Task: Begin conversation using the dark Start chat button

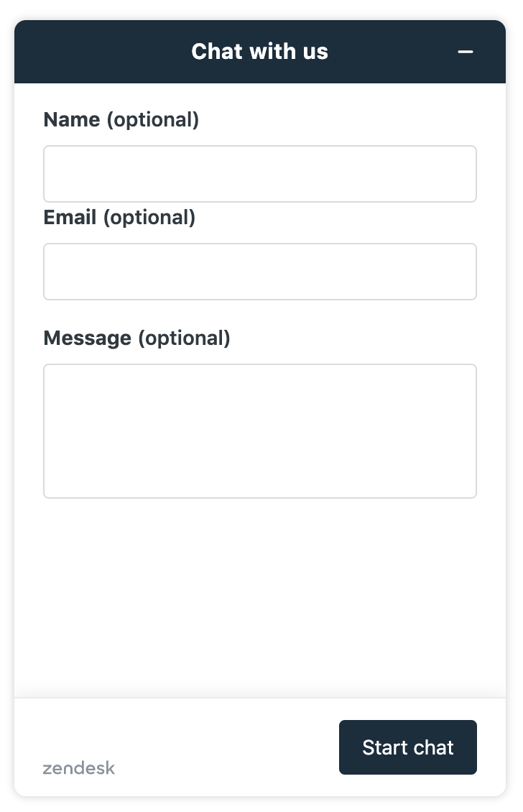Action: click(408, 747)
